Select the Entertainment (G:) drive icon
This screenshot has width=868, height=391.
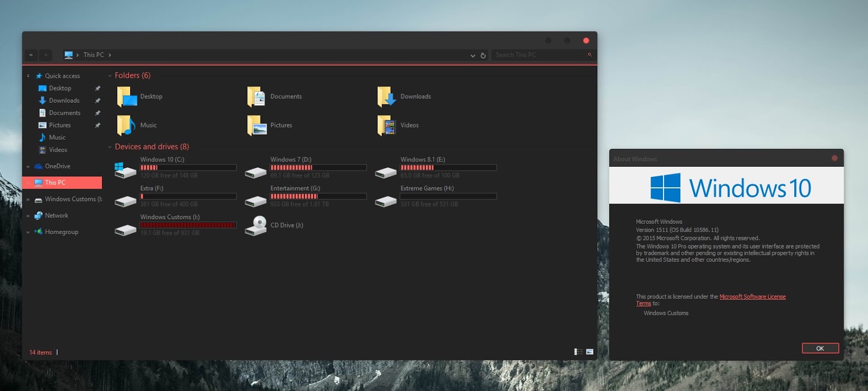(x=256, y=201)
